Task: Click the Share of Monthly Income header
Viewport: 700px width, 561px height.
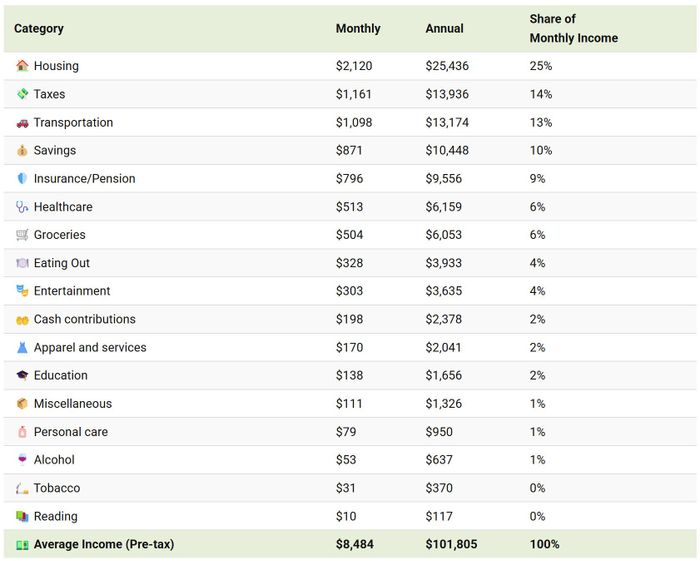Action: (573, 29)
